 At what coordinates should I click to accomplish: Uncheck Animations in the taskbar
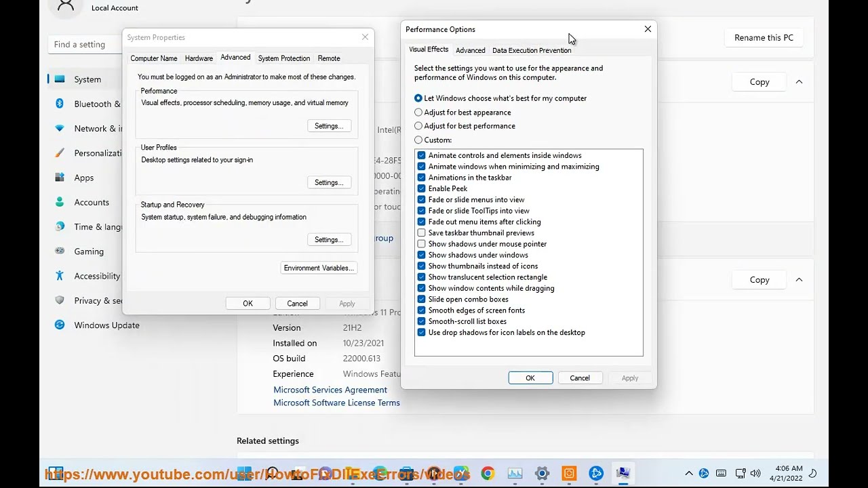[421, 178]
